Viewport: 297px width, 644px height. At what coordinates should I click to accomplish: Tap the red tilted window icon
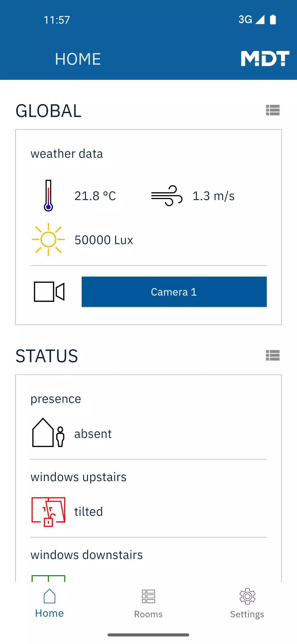(x=48, y=512)
